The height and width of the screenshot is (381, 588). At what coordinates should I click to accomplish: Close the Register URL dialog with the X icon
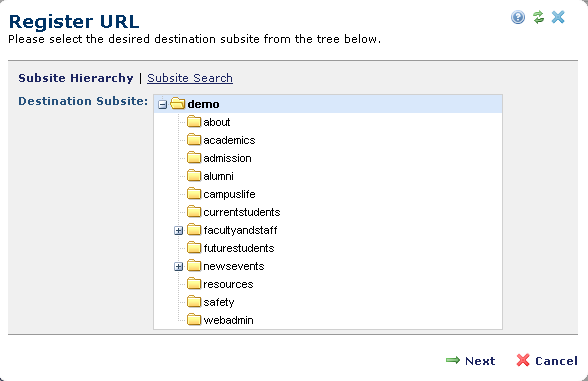click(x=558, y=17)
